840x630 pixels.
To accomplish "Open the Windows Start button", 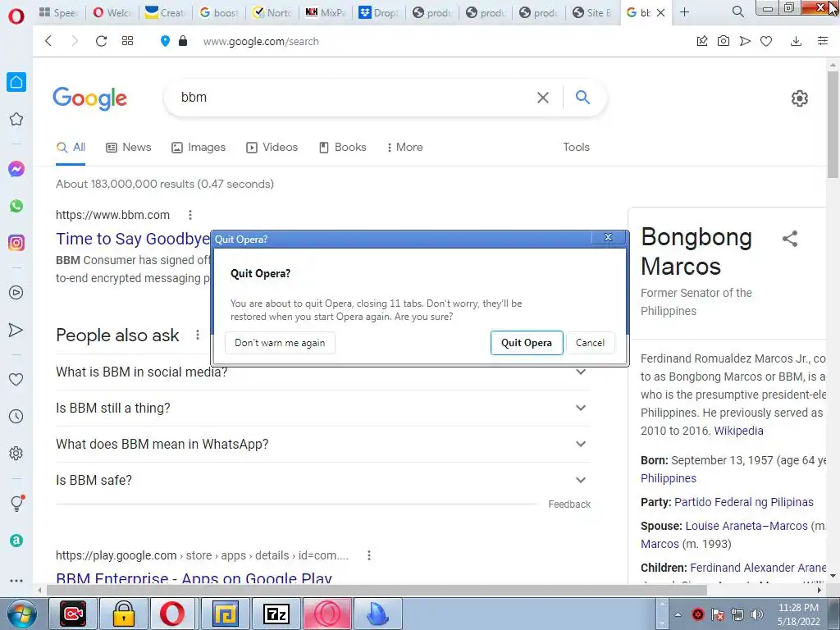I will pyautogui.click(x=21, y=614).
